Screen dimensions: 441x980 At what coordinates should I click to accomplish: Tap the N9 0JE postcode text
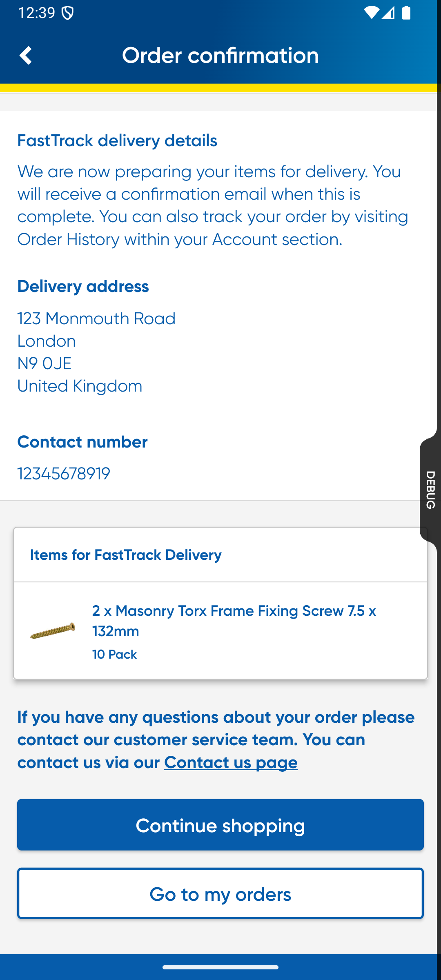point(45,363)
